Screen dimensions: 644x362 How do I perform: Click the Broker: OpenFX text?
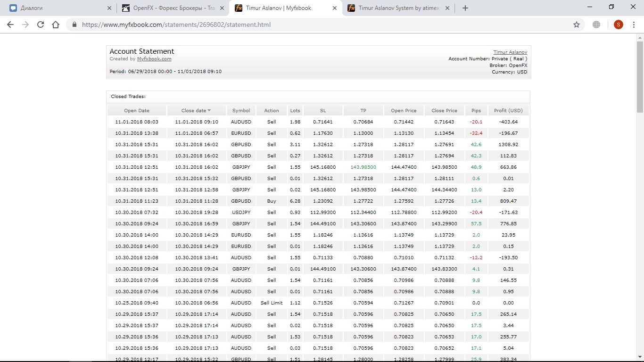pyautogui.click(x=508, y=66)
